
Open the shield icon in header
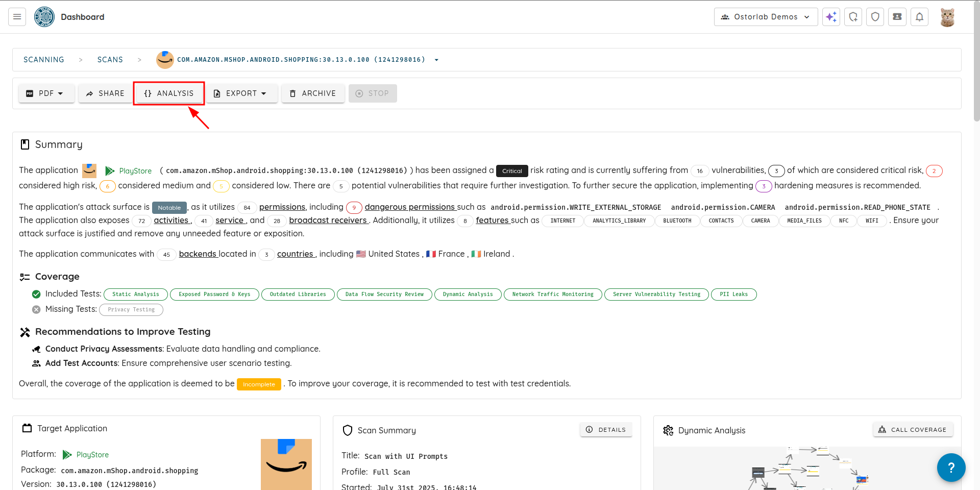pos(875,17)
